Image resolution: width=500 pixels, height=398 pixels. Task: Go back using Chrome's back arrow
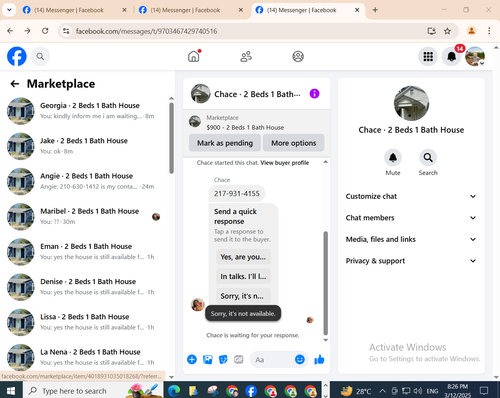[x=10, y=31]
